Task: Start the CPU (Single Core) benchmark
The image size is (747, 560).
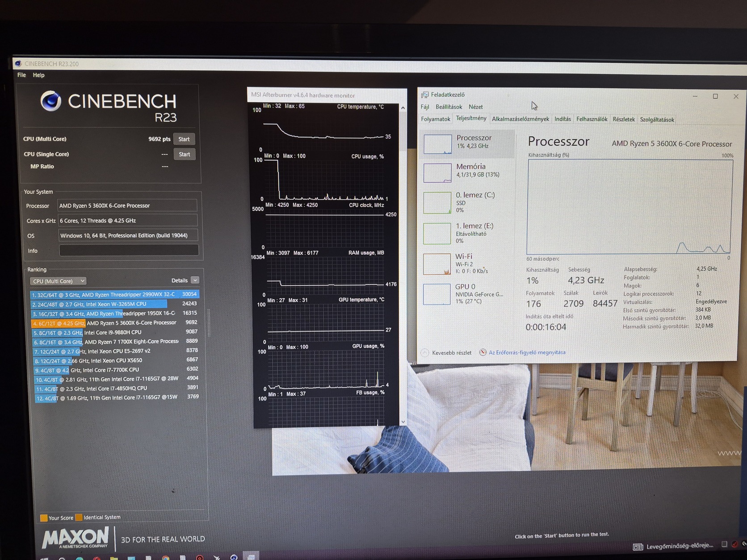Action: coord(185,154)
